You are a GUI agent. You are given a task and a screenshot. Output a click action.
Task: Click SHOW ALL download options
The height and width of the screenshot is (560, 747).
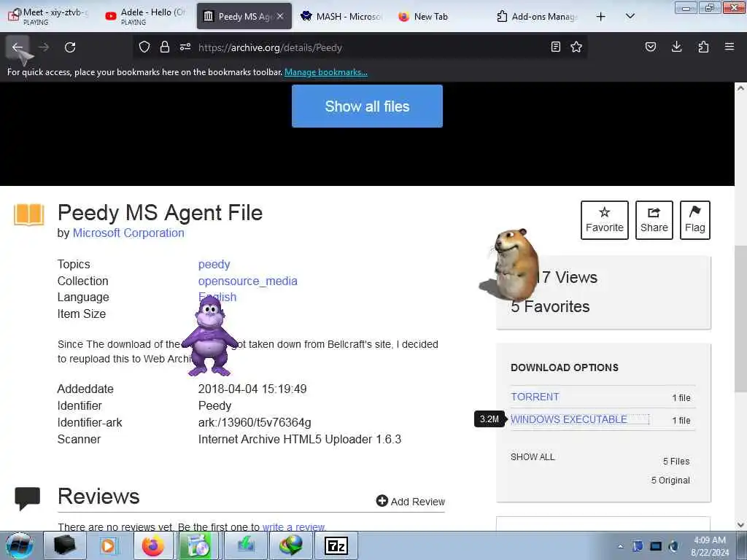(533, 457)
